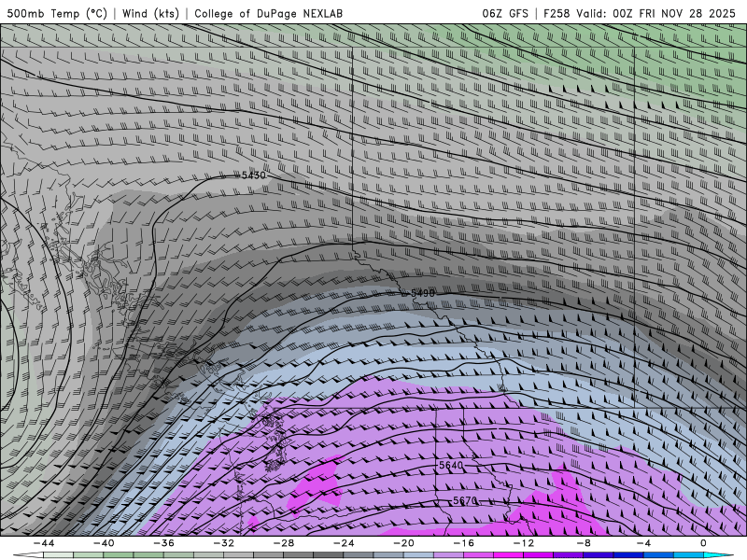Image resolution: width=747 pixels, height=560 pixels.
Task: Click the -8 colorbar scale label
Action: point(585,543)
